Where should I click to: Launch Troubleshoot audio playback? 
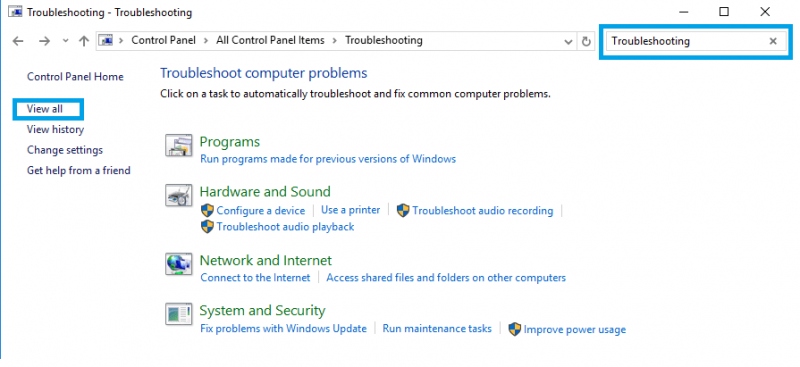[285, 227]
